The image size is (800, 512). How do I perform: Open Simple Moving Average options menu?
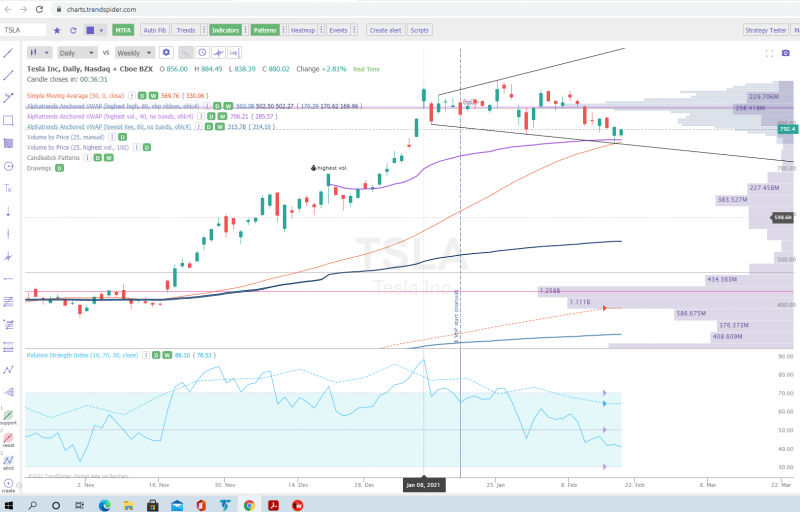click(132, 96)
